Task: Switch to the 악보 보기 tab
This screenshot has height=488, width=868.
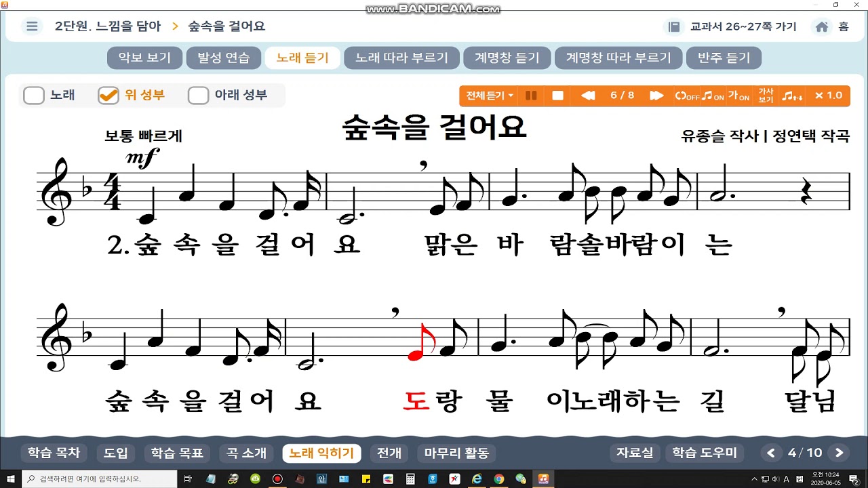Action: pos(144,58)
